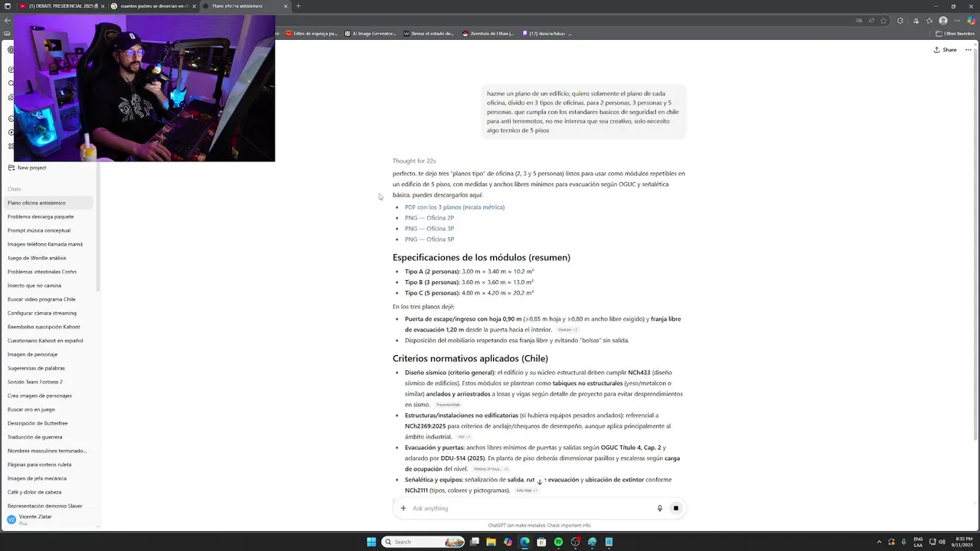
Task: Download 'PNG — Oficina 5P' file
Action: point(430,240)
